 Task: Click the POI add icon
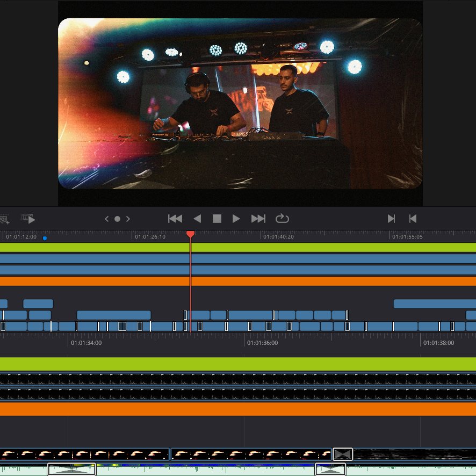click(4, 219)
